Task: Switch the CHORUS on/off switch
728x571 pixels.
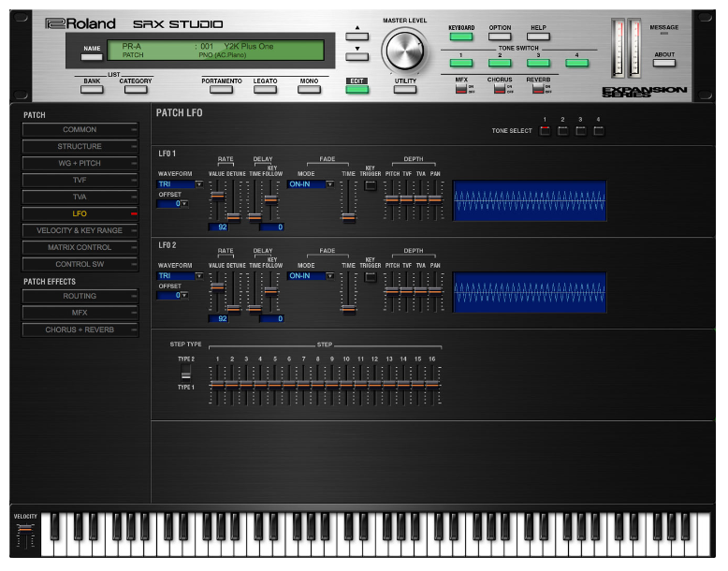Action: click(x=500, y=88)
